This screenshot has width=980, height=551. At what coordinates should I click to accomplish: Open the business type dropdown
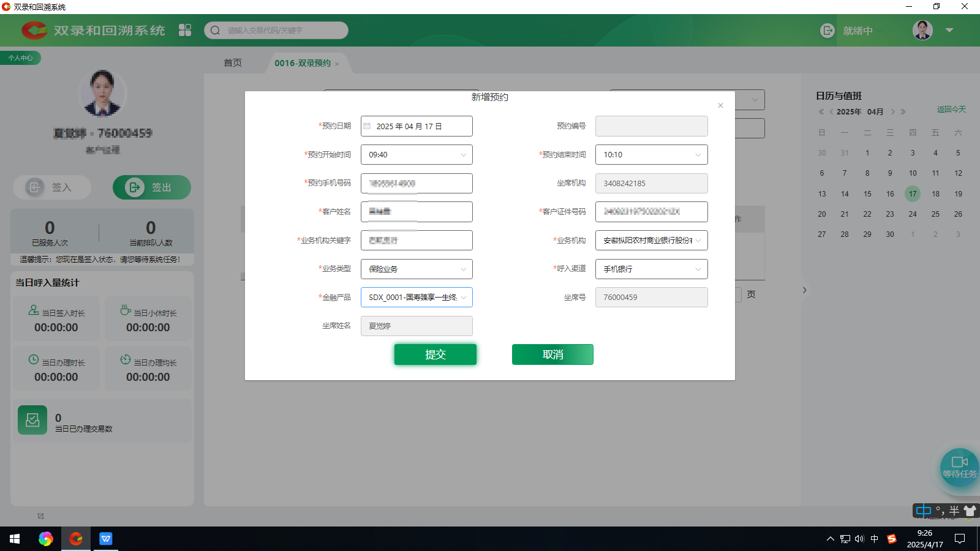click(x=463, y=269)
